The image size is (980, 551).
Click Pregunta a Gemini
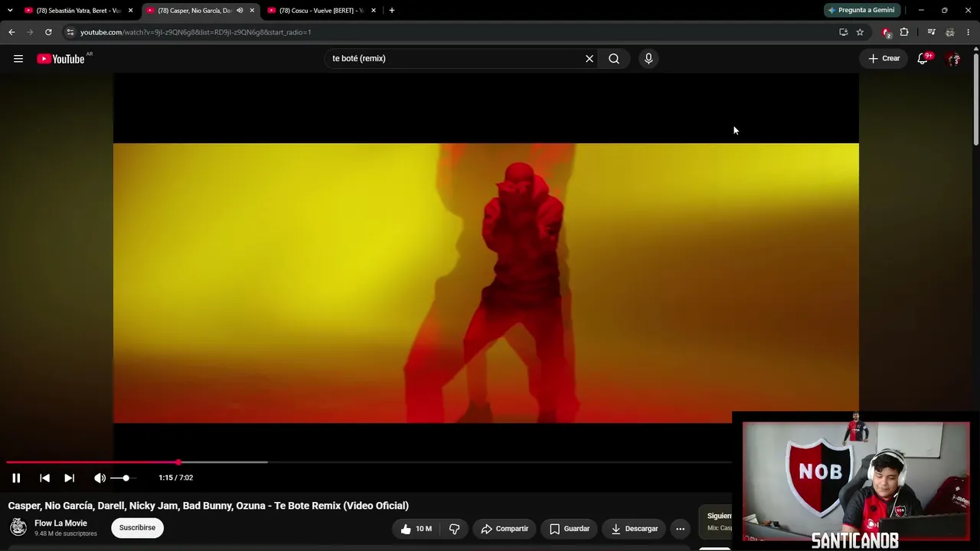click(x=861, y=10)
